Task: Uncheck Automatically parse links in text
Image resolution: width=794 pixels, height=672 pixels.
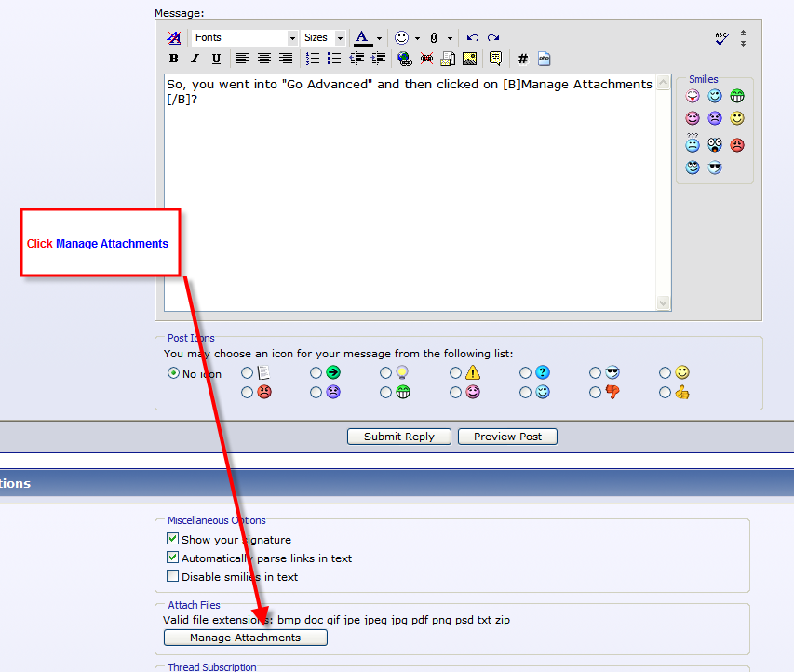Action: click(173, 558)
